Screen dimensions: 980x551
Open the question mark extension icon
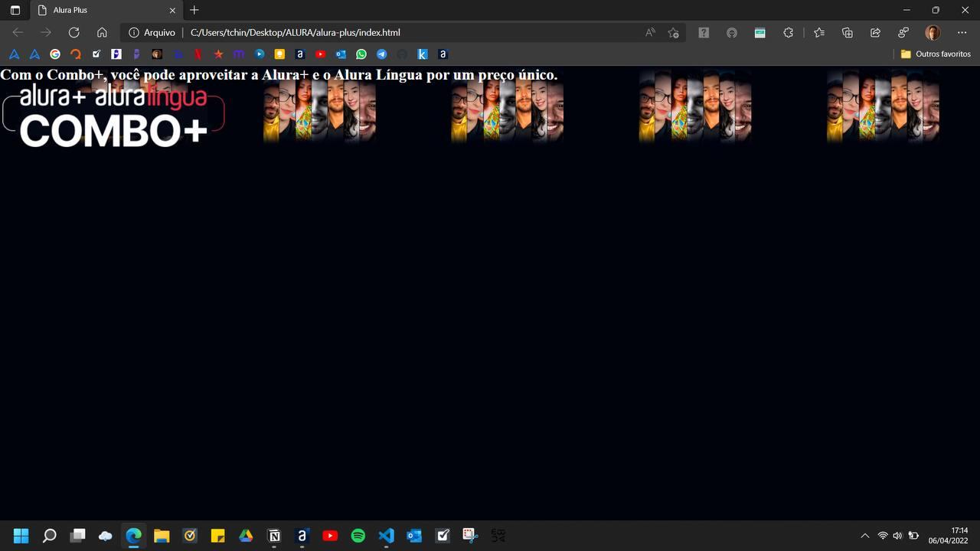tap(704, 32)
